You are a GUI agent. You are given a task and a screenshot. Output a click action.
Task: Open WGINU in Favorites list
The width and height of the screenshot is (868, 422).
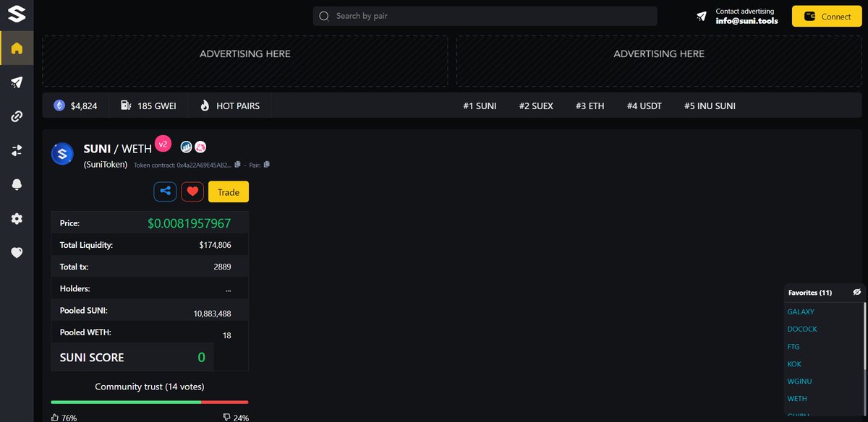799,382
